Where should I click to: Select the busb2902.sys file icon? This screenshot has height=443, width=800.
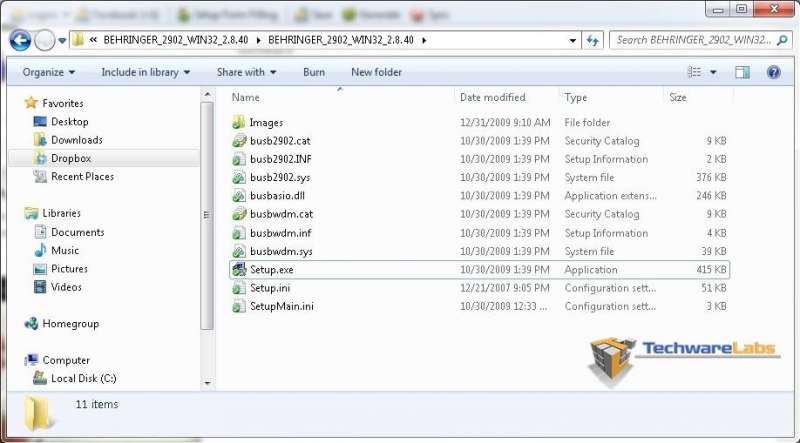pyautogui.click(x=239, y=178)
